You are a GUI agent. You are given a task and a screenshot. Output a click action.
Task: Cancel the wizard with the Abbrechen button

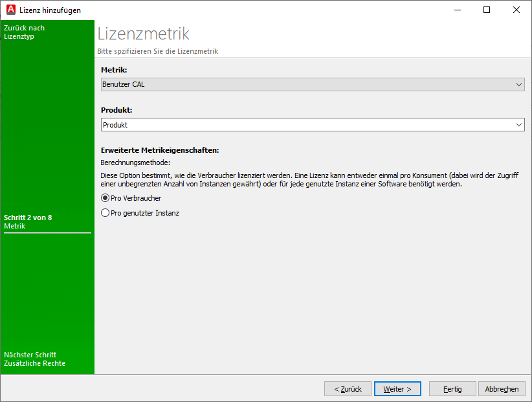502,388
